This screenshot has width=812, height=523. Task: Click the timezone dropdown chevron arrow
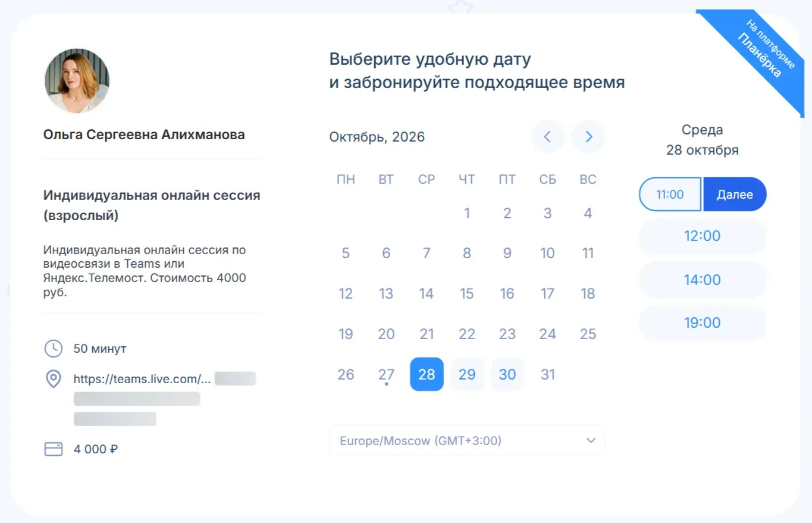591,441
